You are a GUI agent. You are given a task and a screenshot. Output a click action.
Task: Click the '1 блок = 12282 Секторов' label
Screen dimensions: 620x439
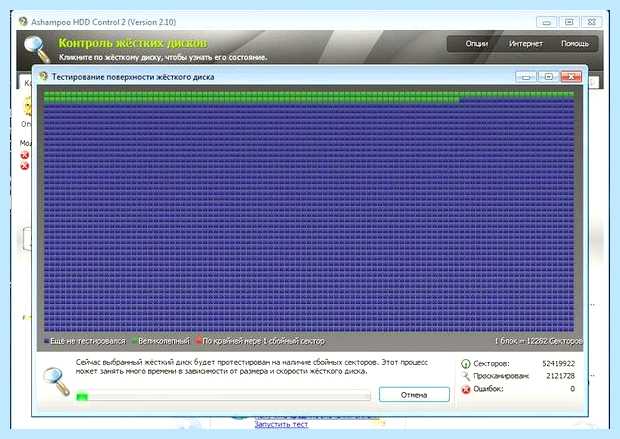click(539, 341)
